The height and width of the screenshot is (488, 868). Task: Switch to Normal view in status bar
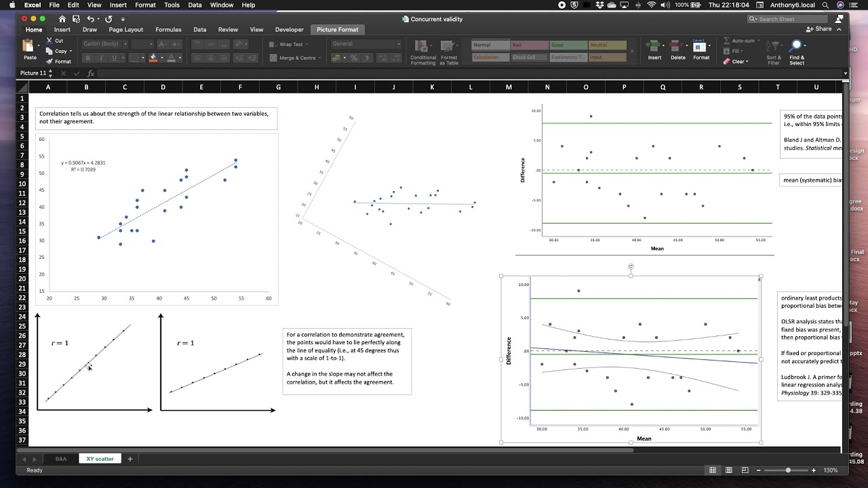713,470
